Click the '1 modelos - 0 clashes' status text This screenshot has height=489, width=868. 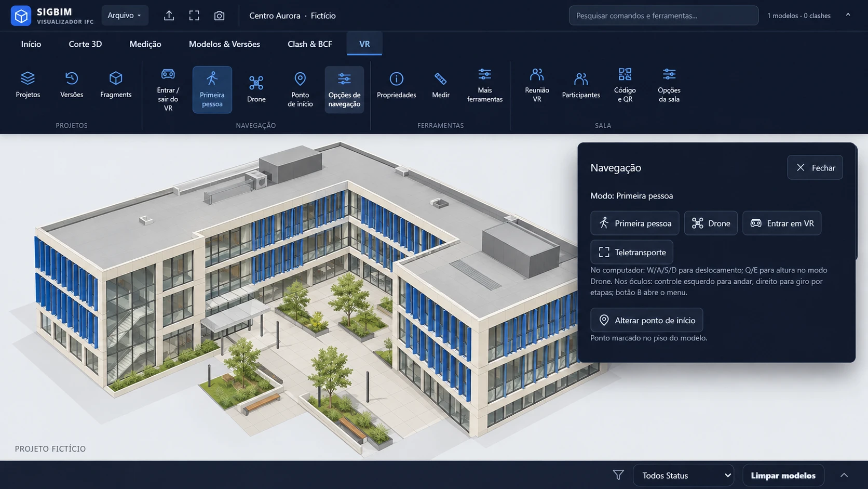coord(799,16)
